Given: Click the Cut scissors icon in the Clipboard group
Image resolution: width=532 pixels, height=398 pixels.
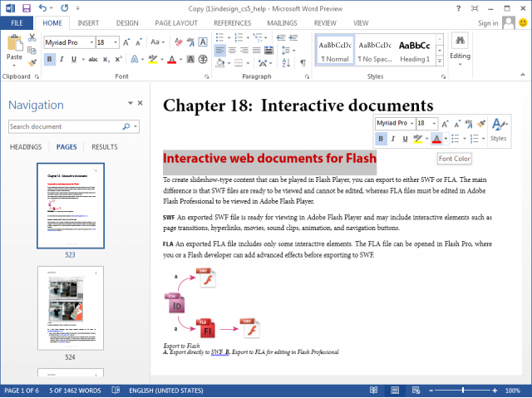Looking at the screenshot, I should tap(32, 38).
